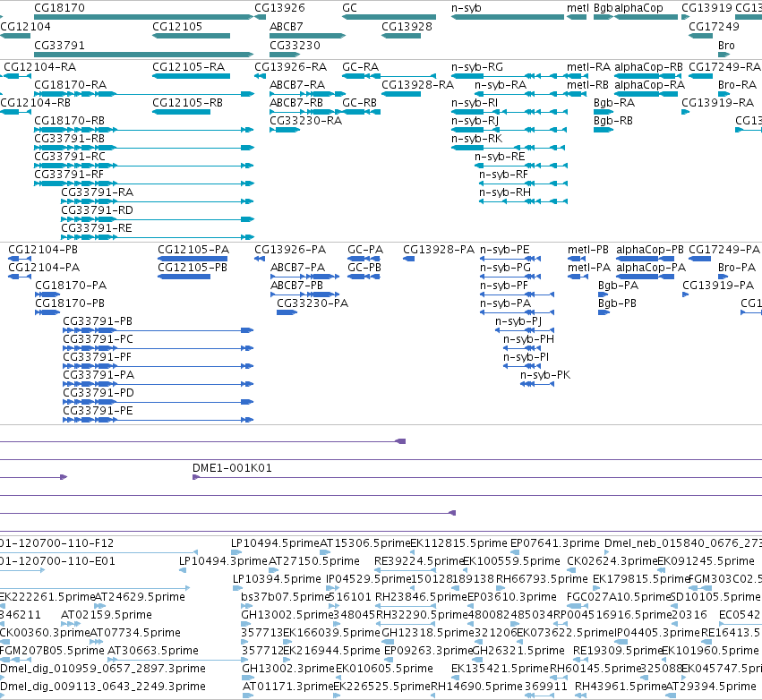Click EST label bs37b07.5prime
Image resolution: width=762 pixels, height=700 pixels.
pyautogui.click(x=286, y=597)
